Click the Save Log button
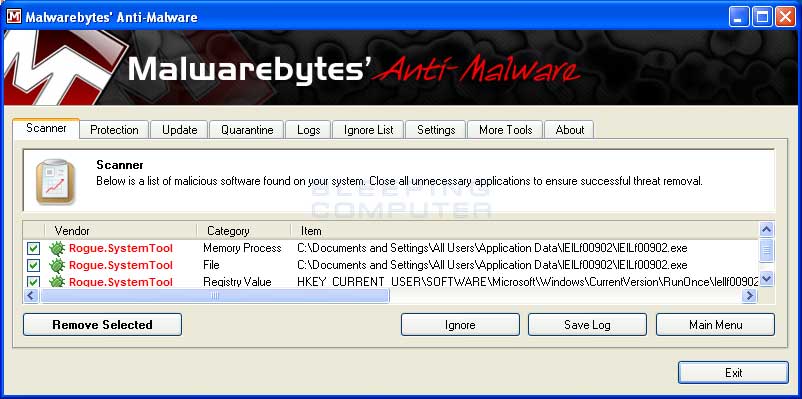 click(x=587, y=325)
